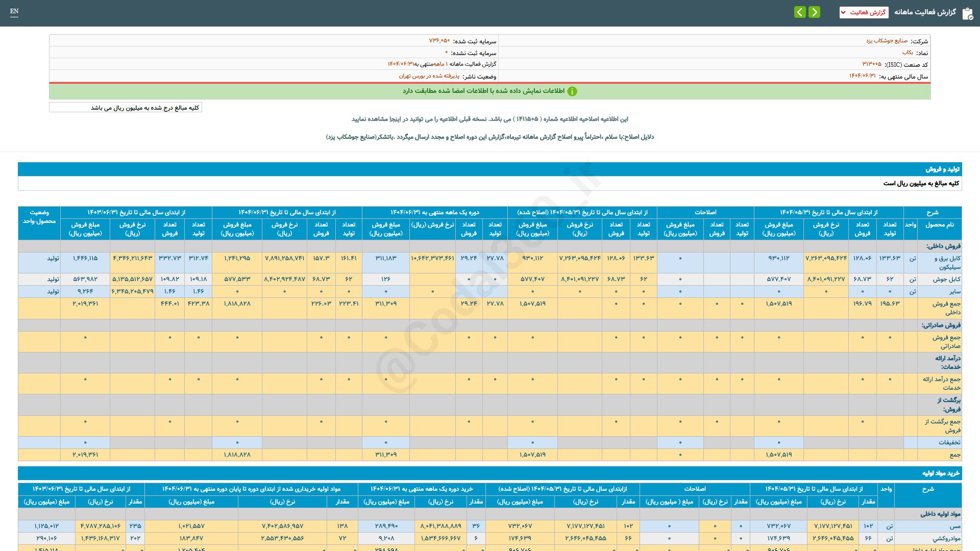980x551 pixels.
Task: Click the red dropdown chevron arrow
Action: pyautogui.click(x=844, y=12)
